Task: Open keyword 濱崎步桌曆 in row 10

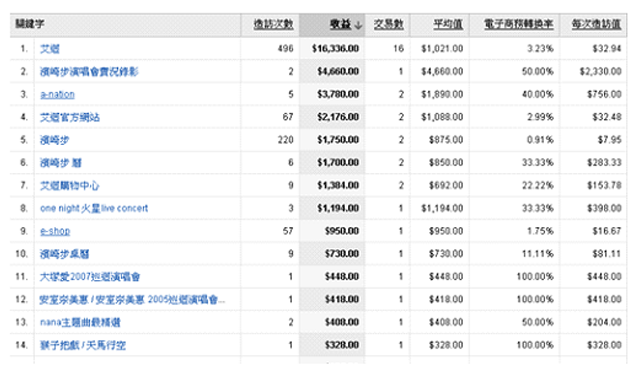Action: point(64,254)
